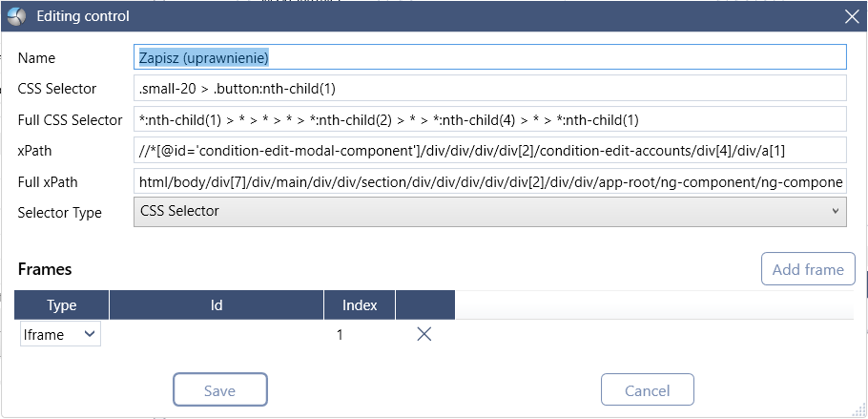Click the Save button
This screenshot has height=419, width=868.
[x=220, y=390]
